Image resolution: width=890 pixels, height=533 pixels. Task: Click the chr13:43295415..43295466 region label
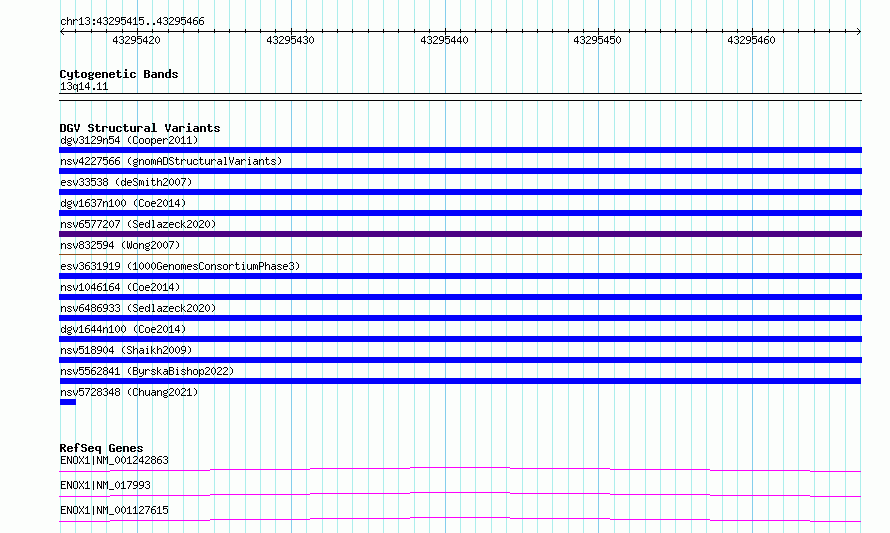coord(132,21)
